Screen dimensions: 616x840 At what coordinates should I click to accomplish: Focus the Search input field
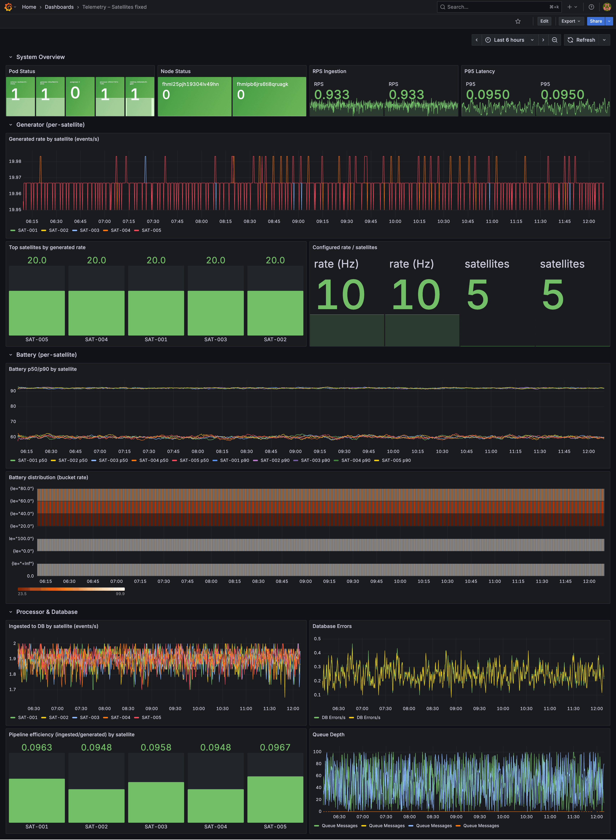click(499, 7)
